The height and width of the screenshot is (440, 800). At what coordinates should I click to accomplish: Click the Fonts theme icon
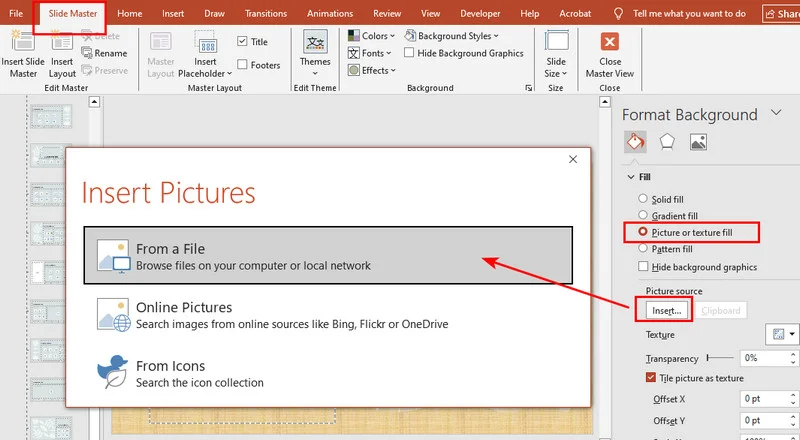click(354, 53)
